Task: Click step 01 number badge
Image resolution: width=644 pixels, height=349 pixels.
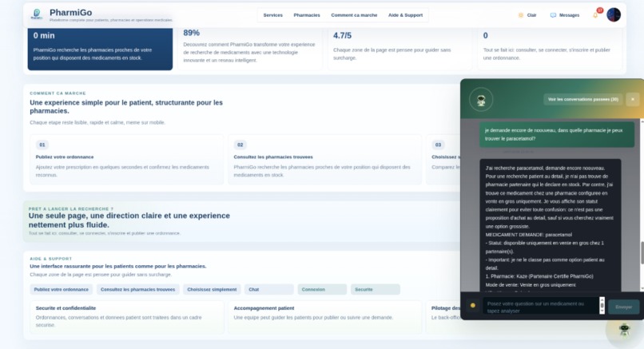Action: [x=42, y=145]
